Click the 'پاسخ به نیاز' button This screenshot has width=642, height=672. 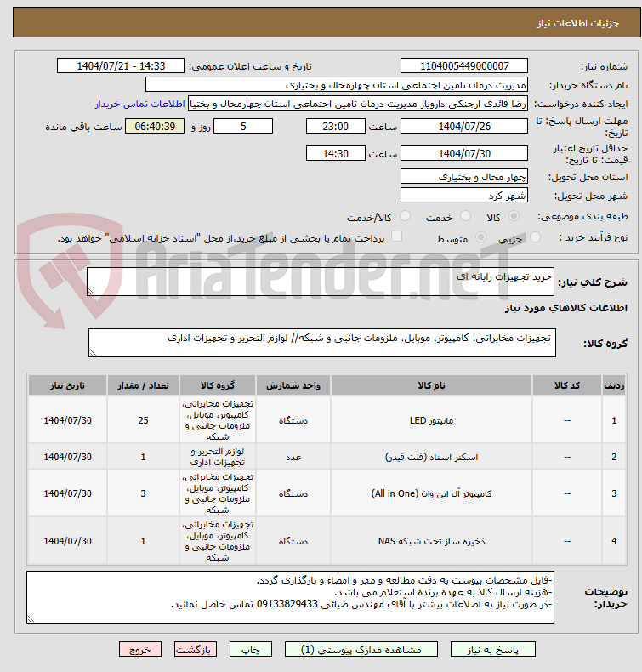[x=492, y=649]
